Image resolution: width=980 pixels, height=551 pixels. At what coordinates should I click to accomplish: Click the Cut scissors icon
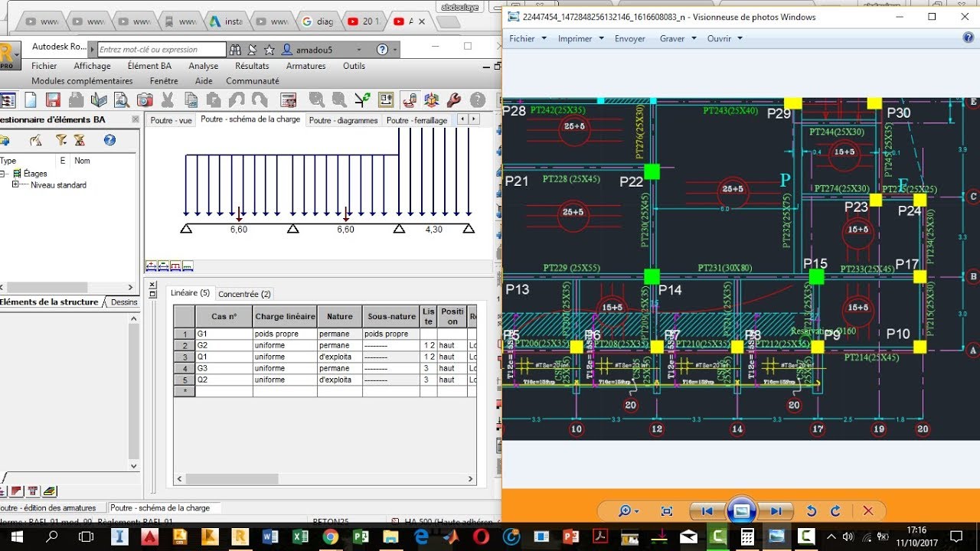point(168,100)
